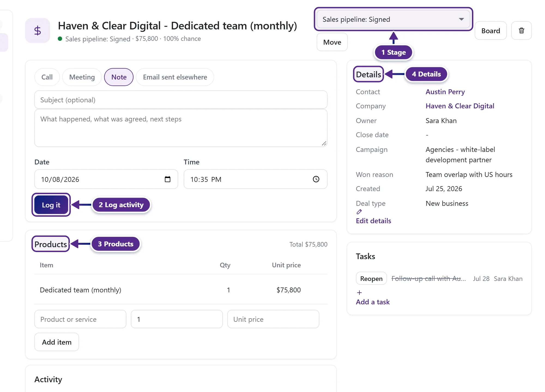The height and width of the screenshot is (392, 545).
Task: Click the $75,800 unit price cell
Action: [289, 290]
